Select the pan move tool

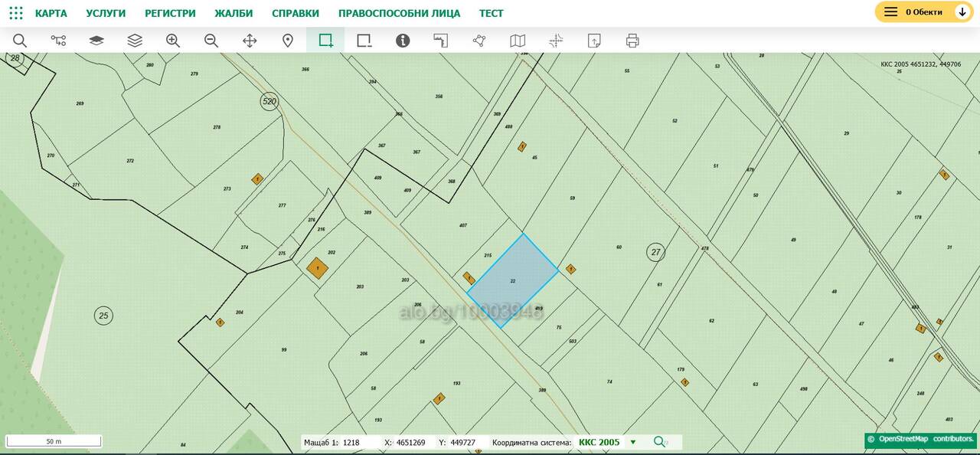tap(250, 41)
